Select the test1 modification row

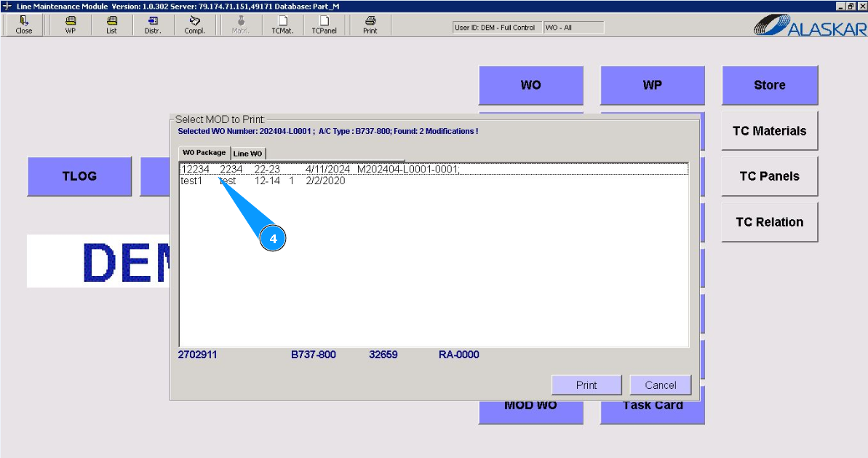pos(434,181)
